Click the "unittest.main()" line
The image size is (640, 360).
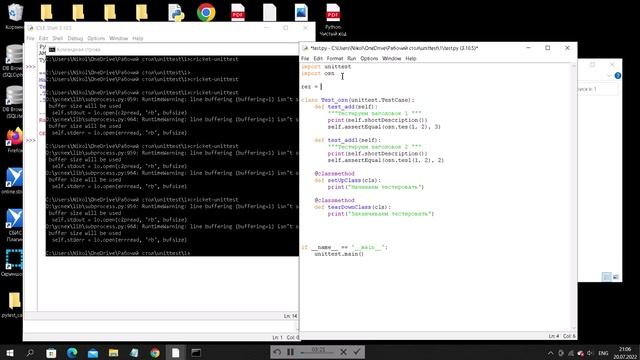tap(339, 254)
